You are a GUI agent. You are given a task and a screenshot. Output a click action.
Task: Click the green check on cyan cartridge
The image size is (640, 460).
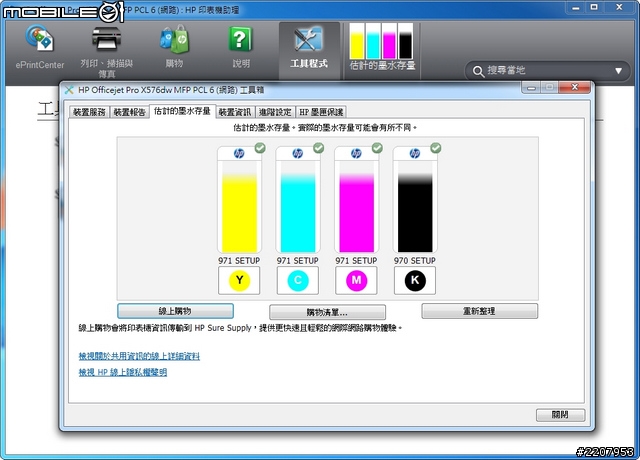[319, 148]
